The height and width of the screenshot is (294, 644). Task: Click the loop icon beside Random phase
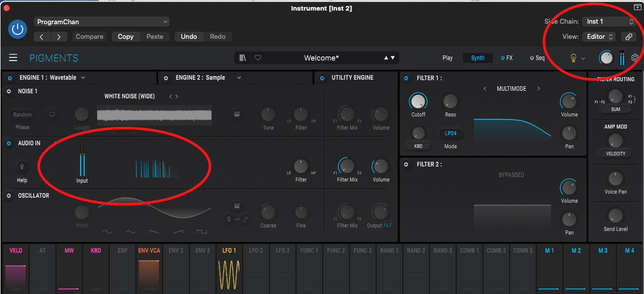(x=52, y=114)
